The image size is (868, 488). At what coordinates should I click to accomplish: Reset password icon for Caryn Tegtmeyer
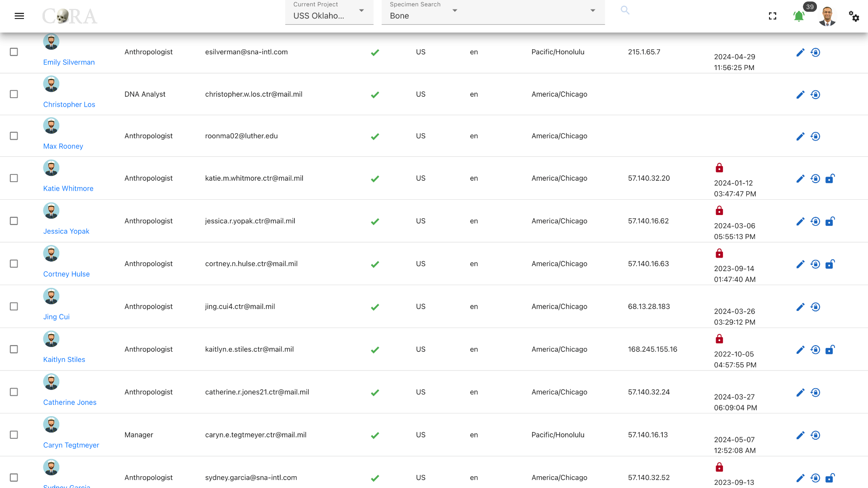point(815,435)
